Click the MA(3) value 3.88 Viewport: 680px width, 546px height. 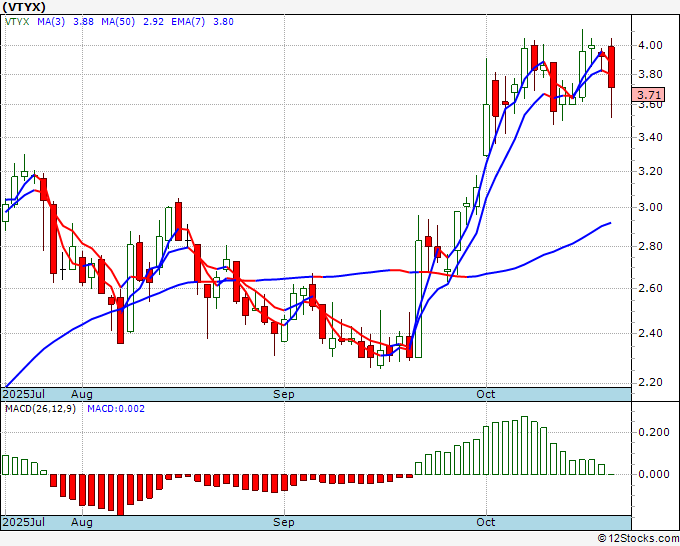coord(83,22)
